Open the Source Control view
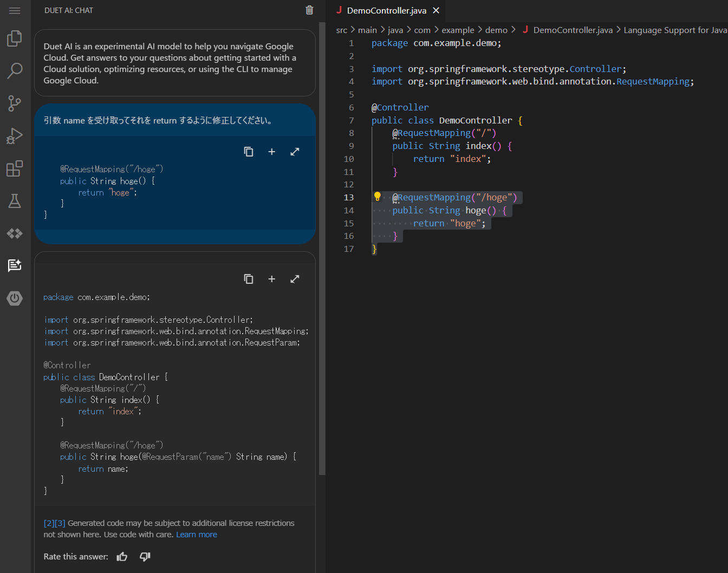Viewport: 728px width, 573px height. 15,103
